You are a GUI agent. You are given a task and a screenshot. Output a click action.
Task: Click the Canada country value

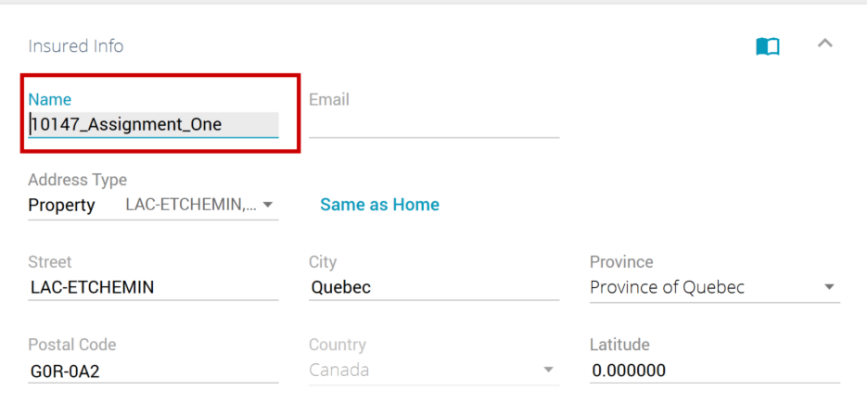click(x=338, y=371)
